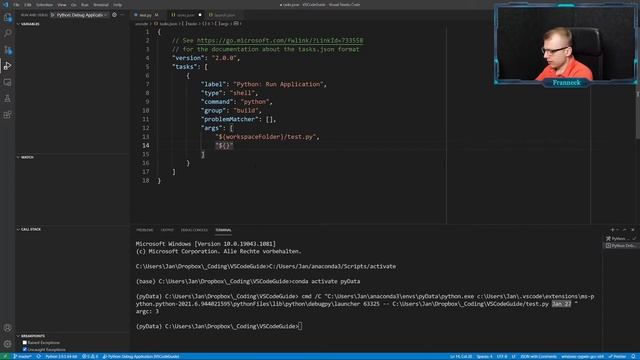
Task: Synchronize changes icon in status bar
Action: (x=39, y=356)
